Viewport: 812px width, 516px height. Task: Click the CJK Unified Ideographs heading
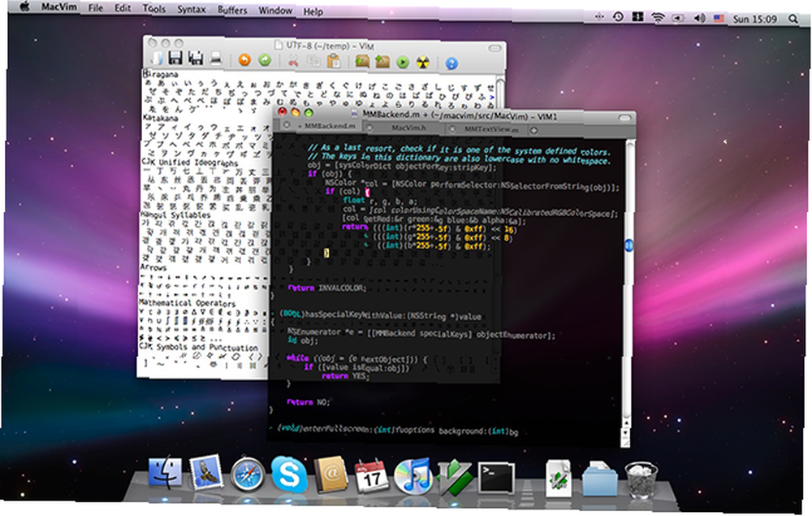pyautogui.click(x=189, y=163)
